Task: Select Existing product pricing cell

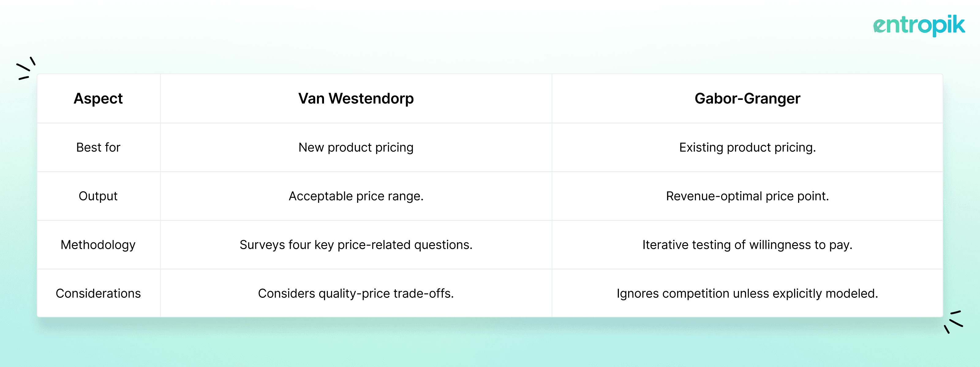Action: tap(747, 147)
